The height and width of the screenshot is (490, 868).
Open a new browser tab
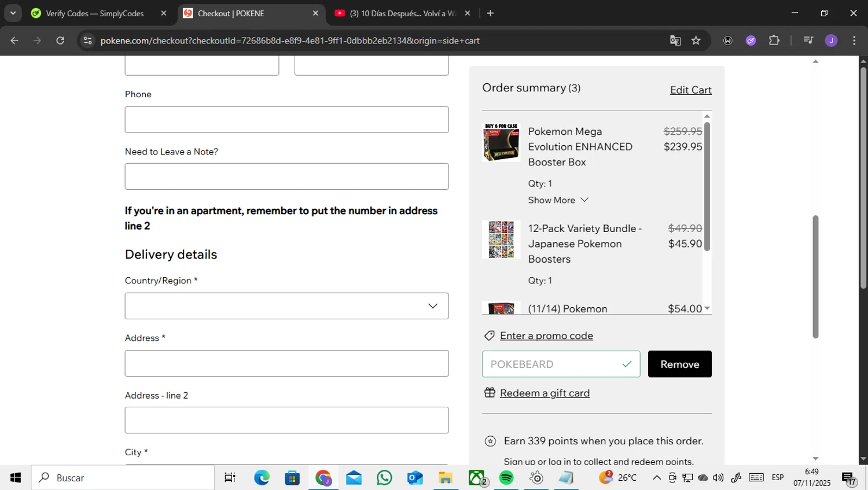491,13
